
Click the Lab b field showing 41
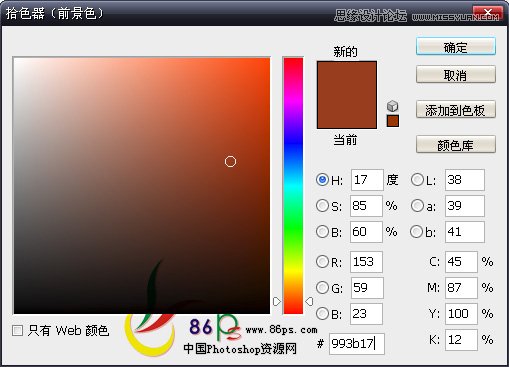point(465,232)
